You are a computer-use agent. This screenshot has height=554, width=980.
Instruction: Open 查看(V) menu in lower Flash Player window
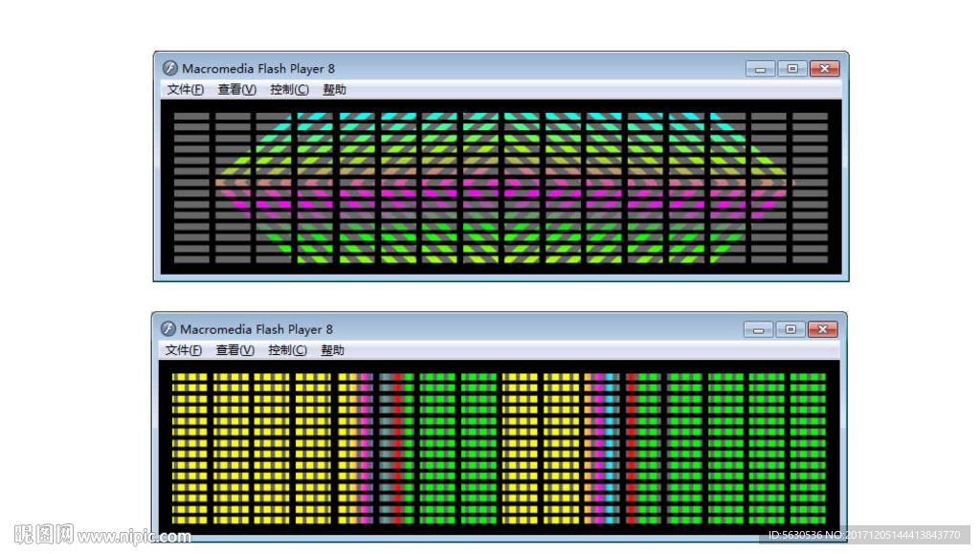pos(235,350)
